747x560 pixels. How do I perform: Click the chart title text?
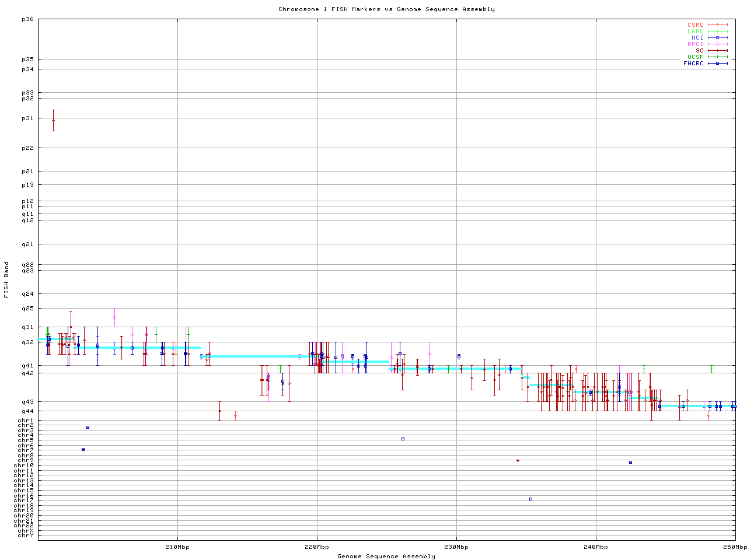[x=386, y=9]
